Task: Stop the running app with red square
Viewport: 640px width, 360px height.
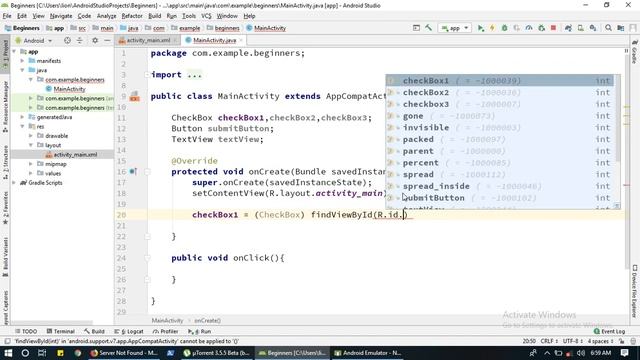Action: tap(553, 28)
